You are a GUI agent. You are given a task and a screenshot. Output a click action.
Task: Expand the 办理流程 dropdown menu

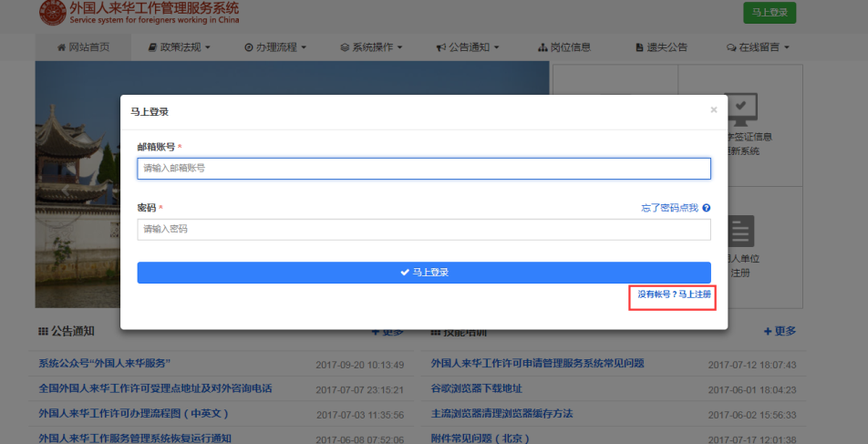(275, 47)
